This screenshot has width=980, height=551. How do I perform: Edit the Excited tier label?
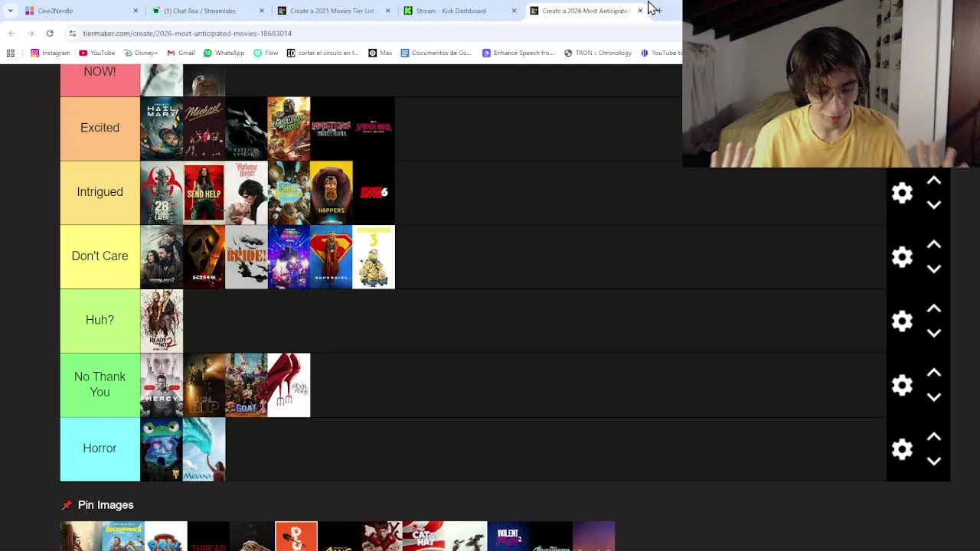pos(100,128)
